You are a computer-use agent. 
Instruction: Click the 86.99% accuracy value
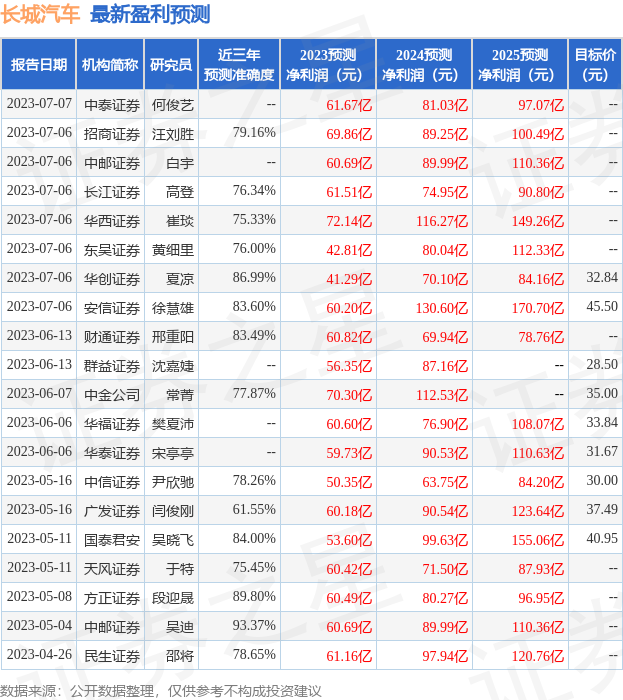pos(254,278)
